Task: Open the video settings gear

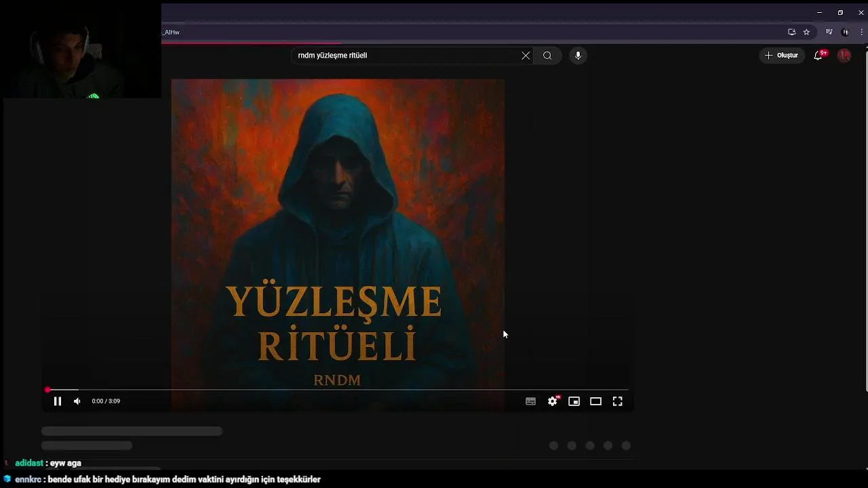Action: pos(553,401)
